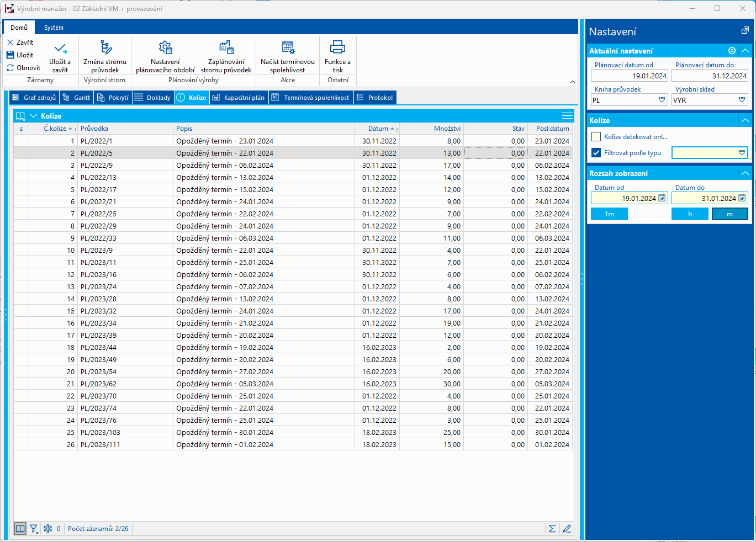
Task: Click Načíst termínovou spolehlivost icon
Action: point(288,47)
